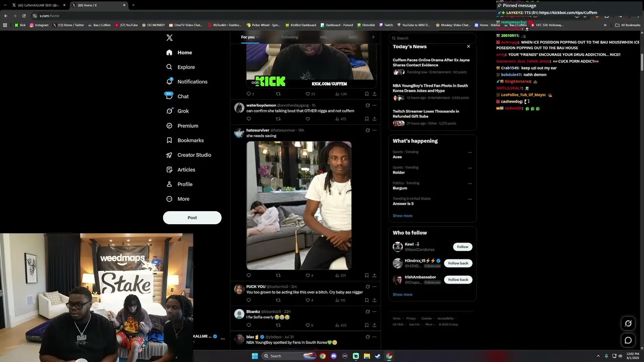Image resolution: width=644 pixels, height=362 pixels.
Task: Open the account switcher menu dots
Action: (222, 339)
